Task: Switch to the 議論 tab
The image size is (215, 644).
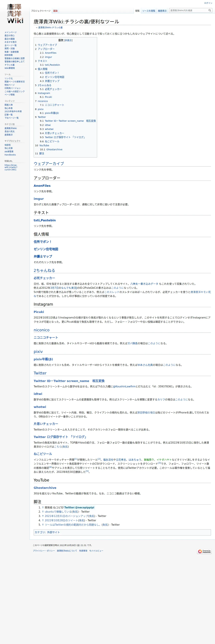Action: coord(55,11)
